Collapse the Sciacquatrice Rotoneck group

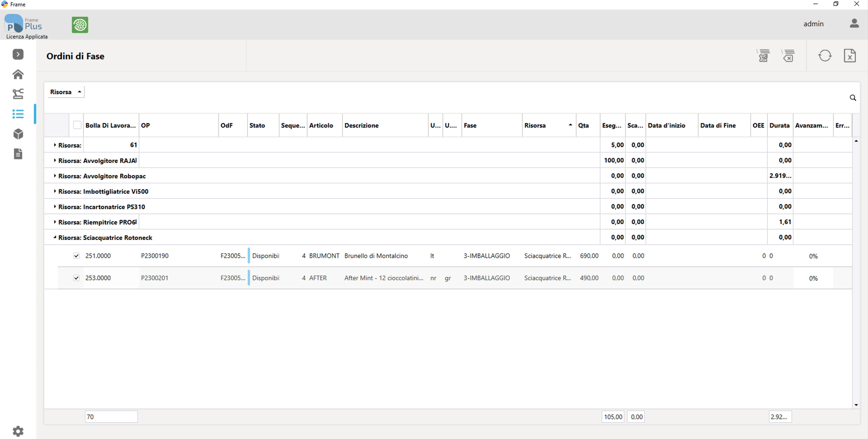55,237
